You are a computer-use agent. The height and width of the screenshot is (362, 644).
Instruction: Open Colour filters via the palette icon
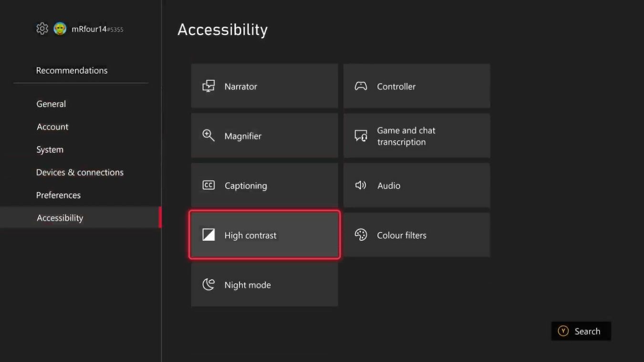point(361,235)
